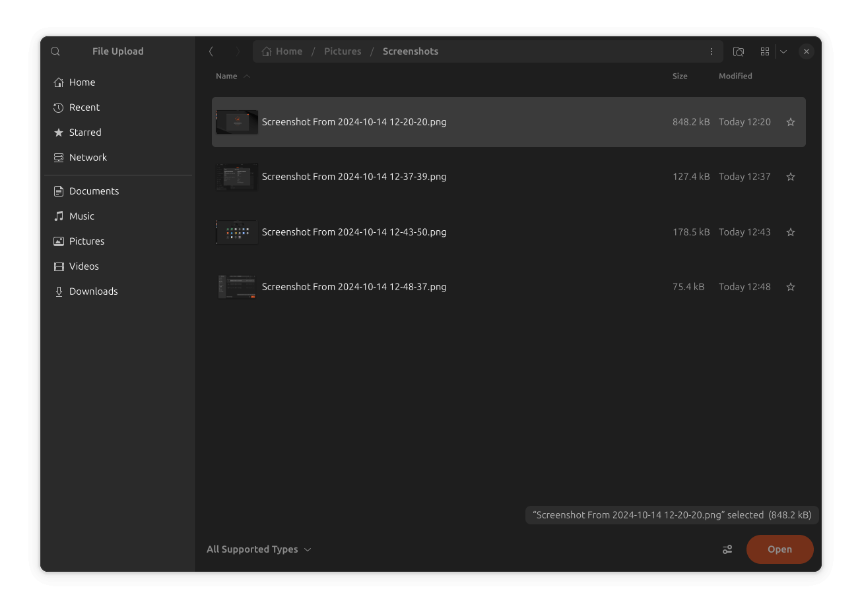Toggle star on Screenshot 12-48-37.png
The image size is (862, 616).
click(x=790, y=287)
